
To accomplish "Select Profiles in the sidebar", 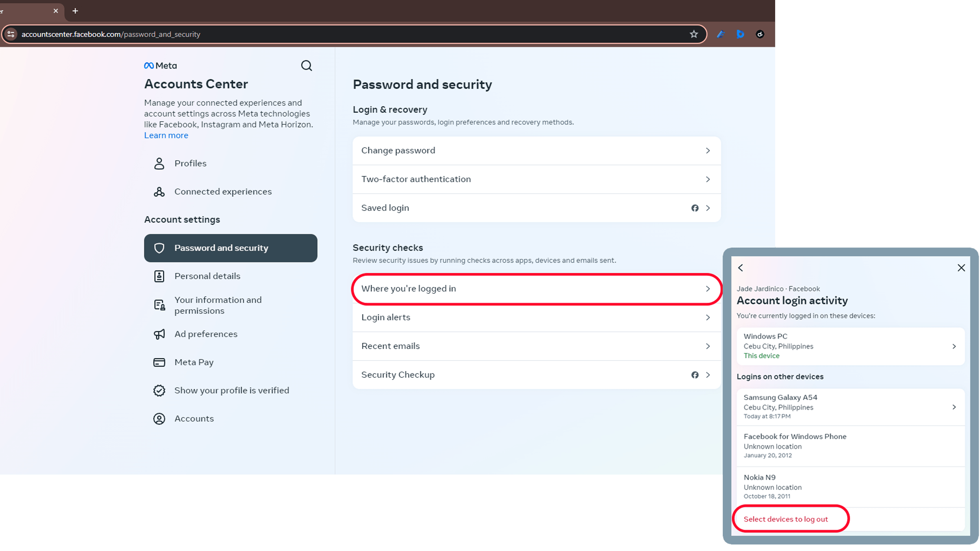I will click(190, 163).
